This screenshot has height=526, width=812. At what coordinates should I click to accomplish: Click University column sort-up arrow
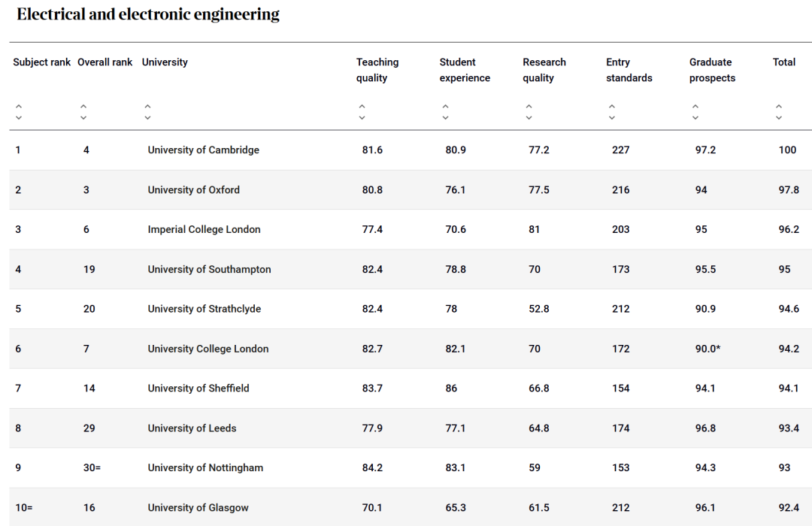click(147, 106)
